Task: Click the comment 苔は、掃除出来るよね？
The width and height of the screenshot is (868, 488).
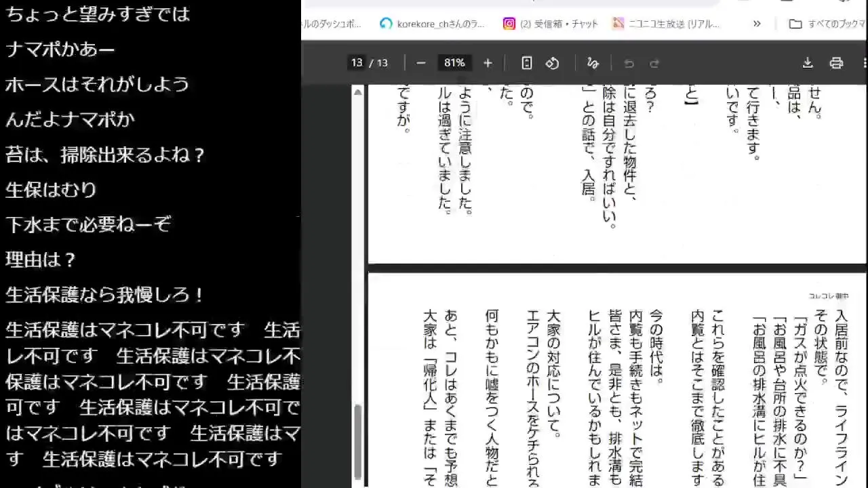Action: [x=106, y=155]
